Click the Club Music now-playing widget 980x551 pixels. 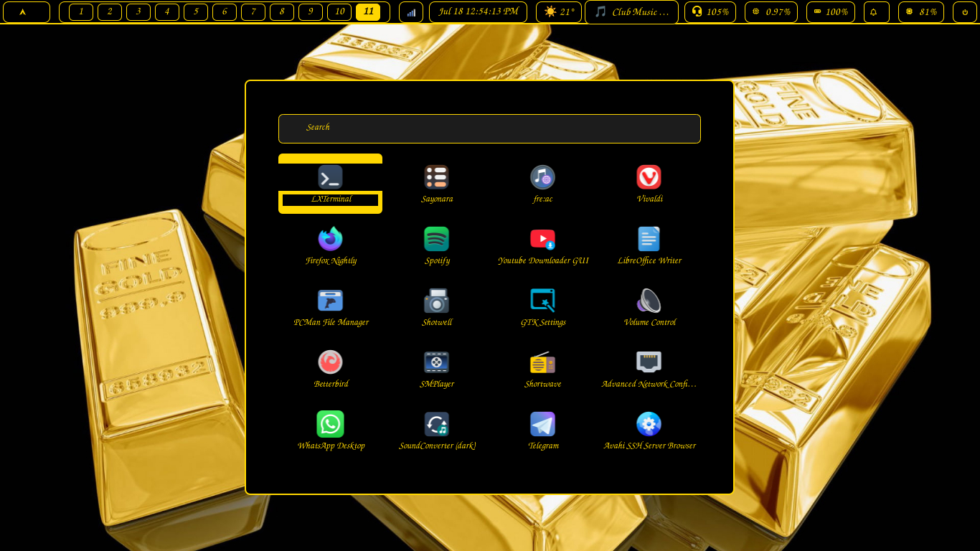pos(631,12)
